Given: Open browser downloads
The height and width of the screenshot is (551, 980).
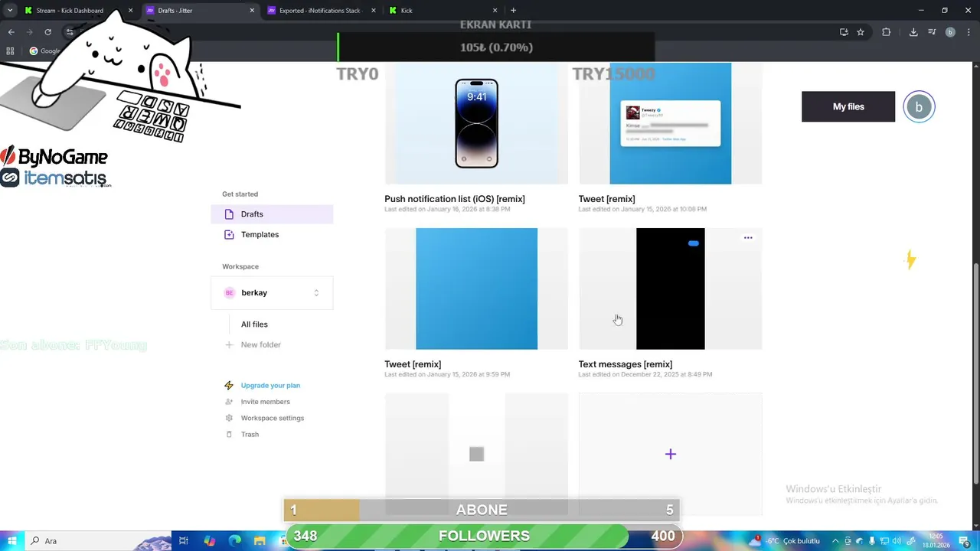Looking at the screenshot, I should [913, 32].
